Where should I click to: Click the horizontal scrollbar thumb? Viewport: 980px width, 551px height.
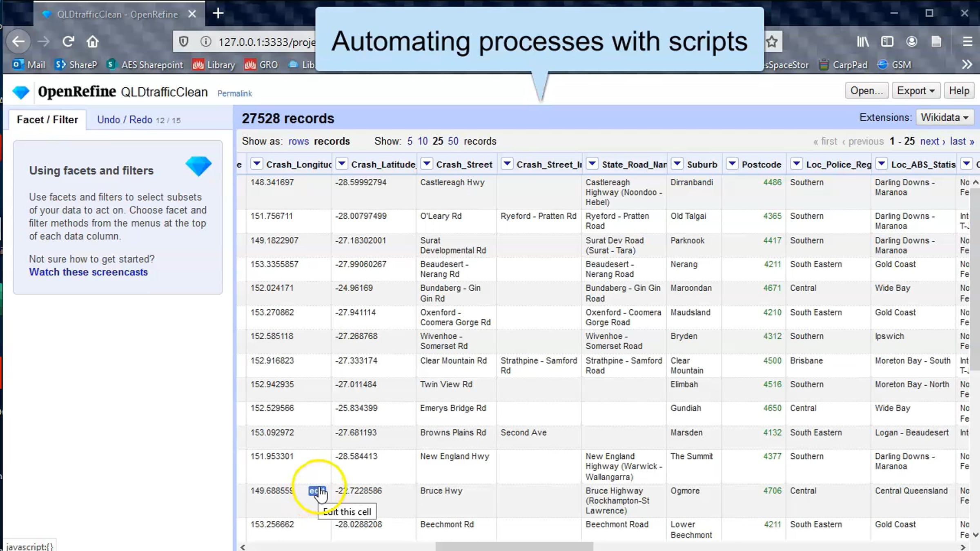click(x=514, y=547)
